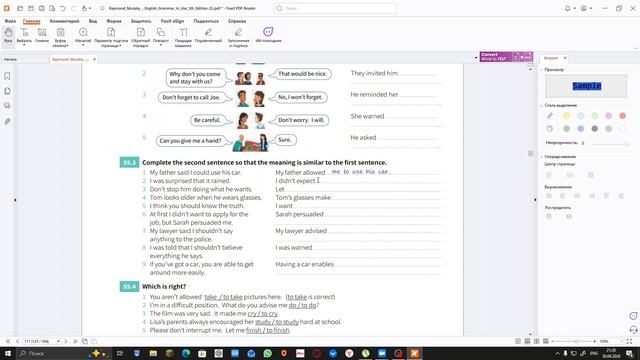Choose the red highlight color swatch

click(x=622, y=116)
